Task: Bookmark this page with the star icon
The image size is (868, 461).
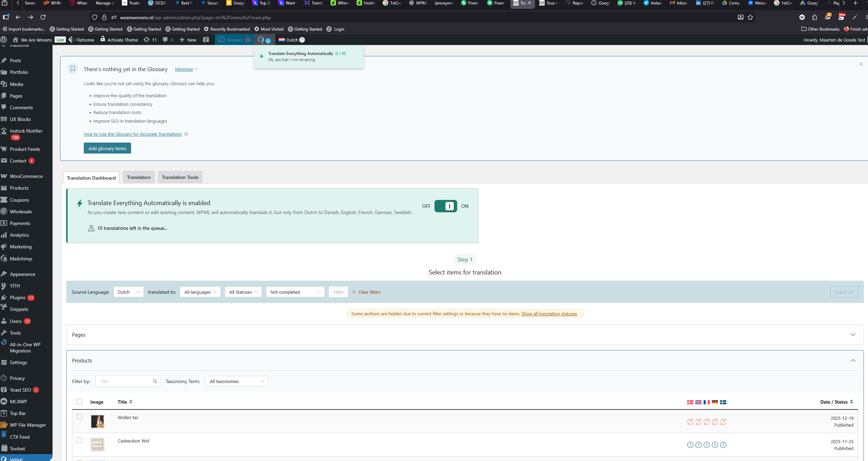Action: click(750, 17)
